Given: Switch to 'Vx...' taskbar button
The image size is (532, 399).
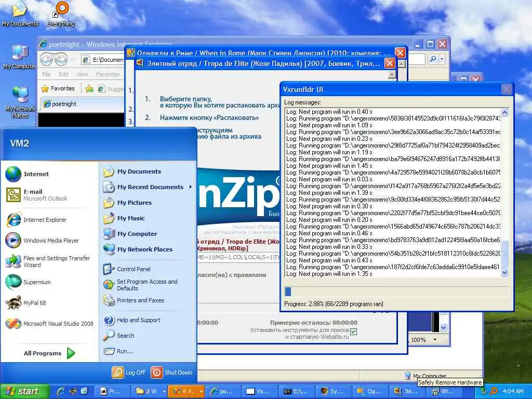Looking at the screenshot, I should (260, 392).
